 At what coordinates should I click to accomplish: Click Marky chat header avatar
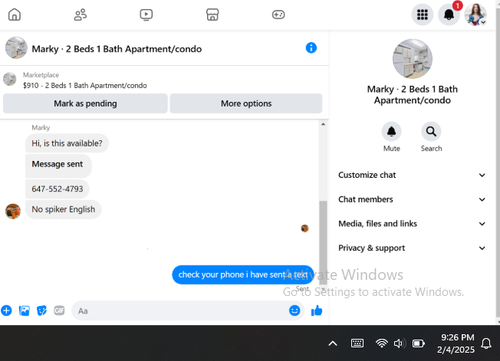click(16, 48)
